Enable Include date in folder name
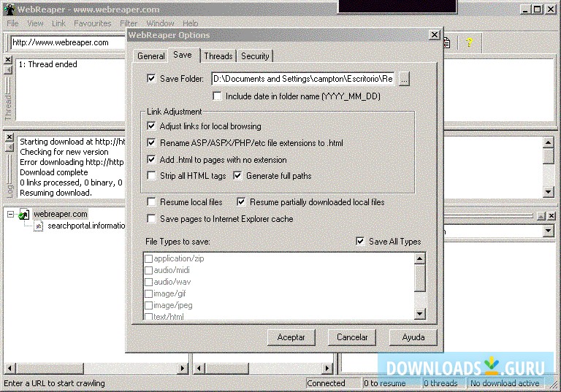Image resolution: width=561 pixels, height=392 pixels. [217, 96]
